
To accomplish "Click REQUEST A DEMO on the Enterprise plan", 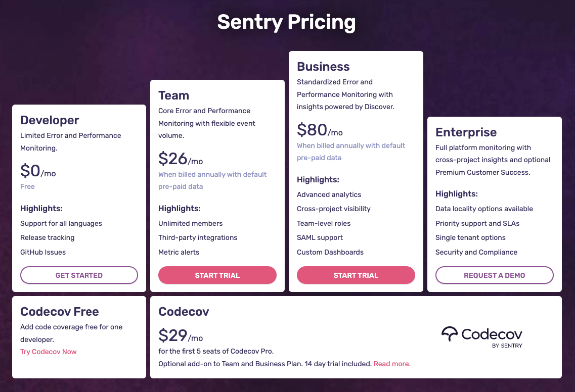I will coord(494,275).
